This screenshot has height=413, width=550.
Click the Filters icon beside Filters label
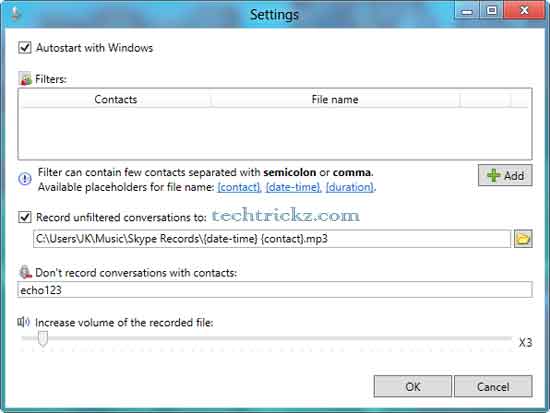25,79
